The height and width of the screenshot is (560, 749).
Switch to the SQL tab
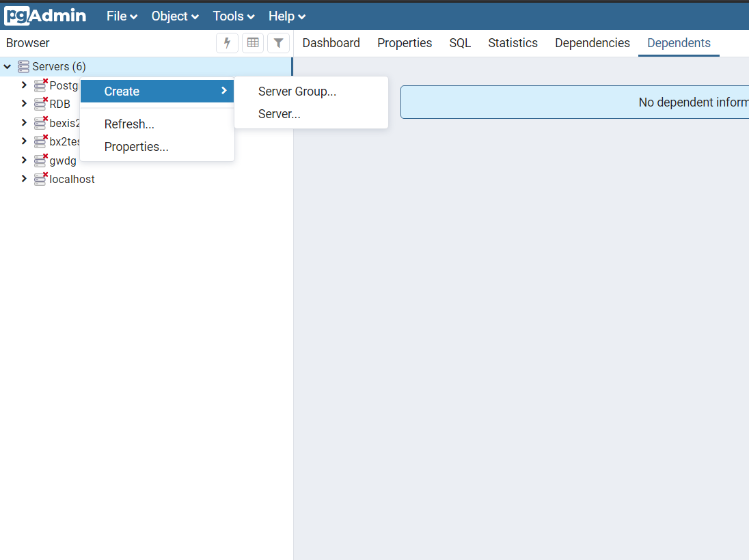460,43
